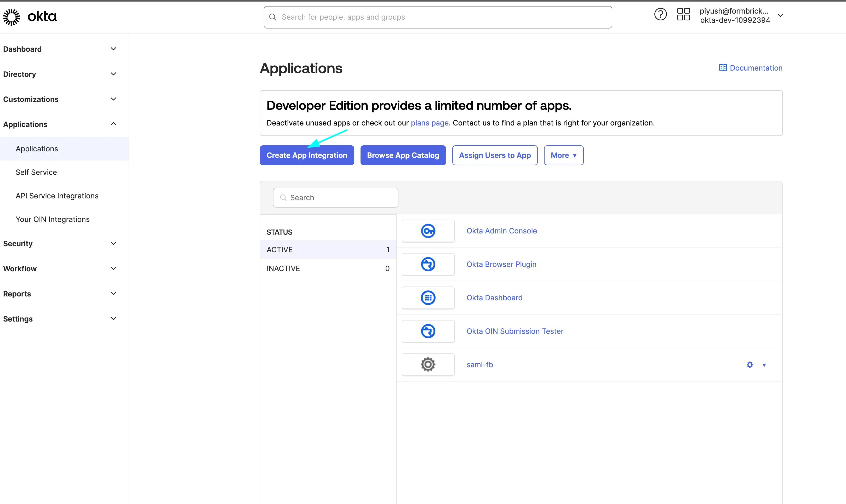Screen dimensions: 846x504
Task: Click the Okta Browser Plugin icon
Action: pyautogui.click(x=428, y=264)
